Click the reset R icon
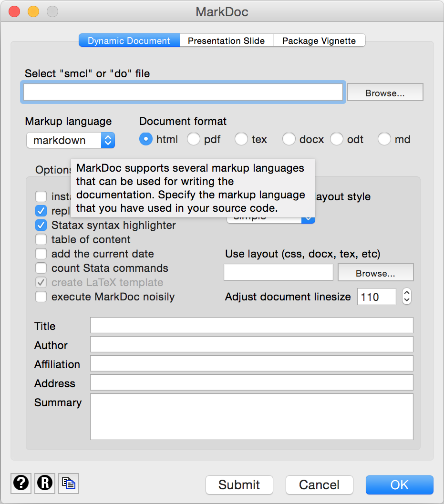The image size is (444, 504). click(x=45, y=483)
